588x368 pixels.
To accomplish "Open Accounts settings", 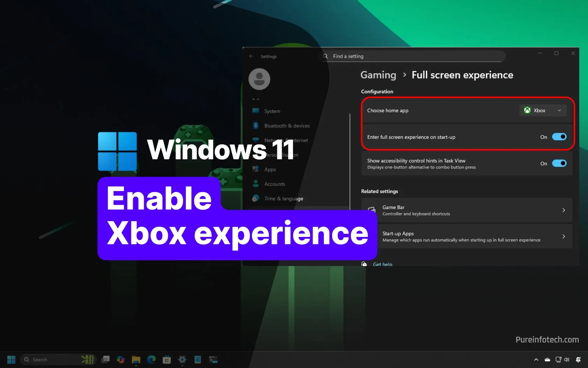I will 274,184.
